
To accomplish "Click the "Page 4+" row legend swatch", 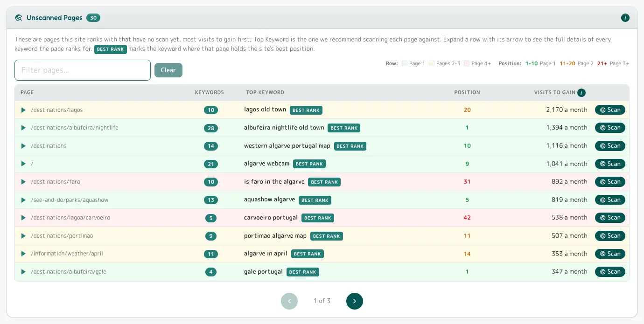I will tap(467, 63).
